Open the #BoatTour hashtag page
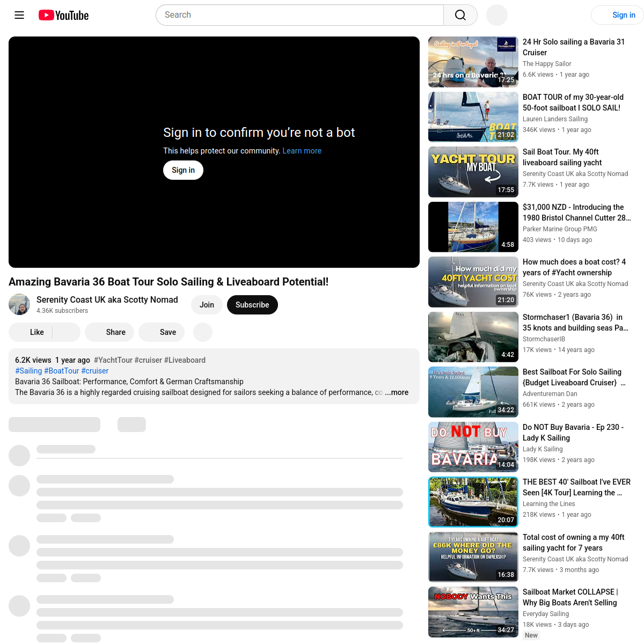Image resolution: width=644 pixels, height=644 pixels. [62, 371]
